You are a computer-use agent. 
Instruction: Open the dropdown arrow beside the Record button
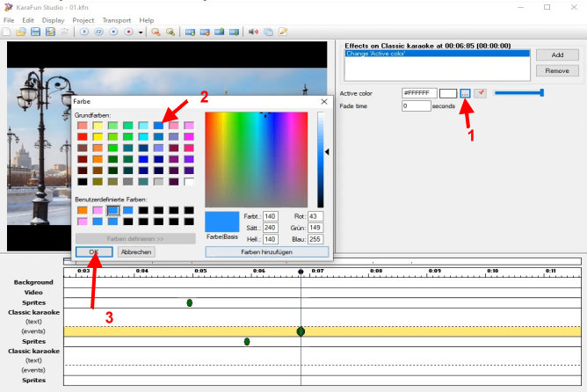point(141,32)
